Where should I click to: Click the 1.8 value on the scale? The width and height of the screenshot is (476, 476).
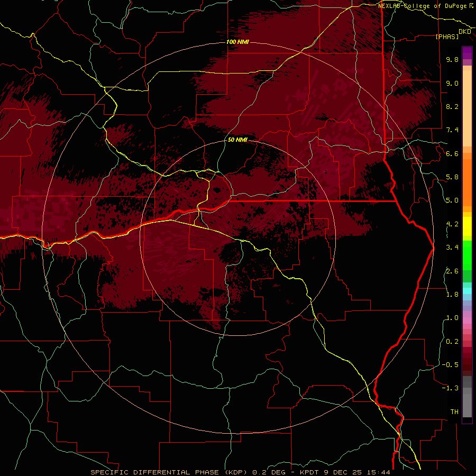[x=452, y=295]
